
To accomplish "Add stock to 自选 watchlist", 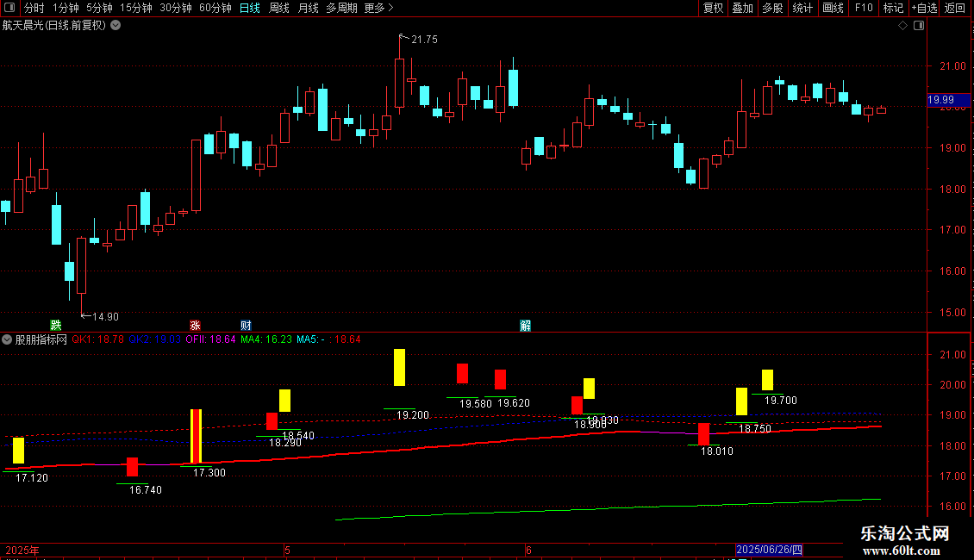I will pos(924,8).
